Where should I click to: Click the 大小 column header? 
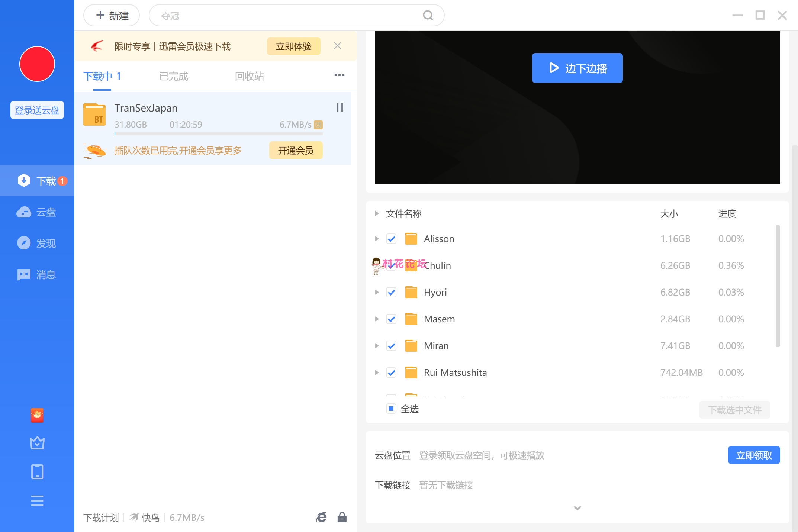pos(669,213)
